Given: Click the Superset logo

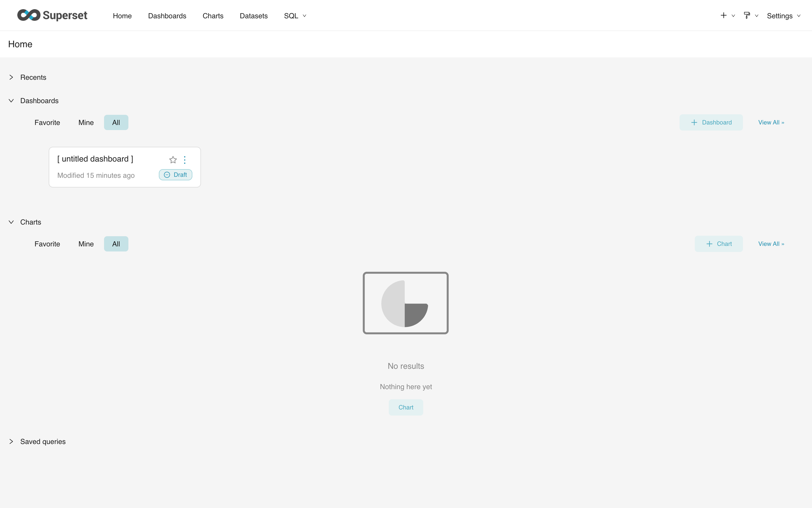Looking at the screenshot, I should tap(52, 15).
